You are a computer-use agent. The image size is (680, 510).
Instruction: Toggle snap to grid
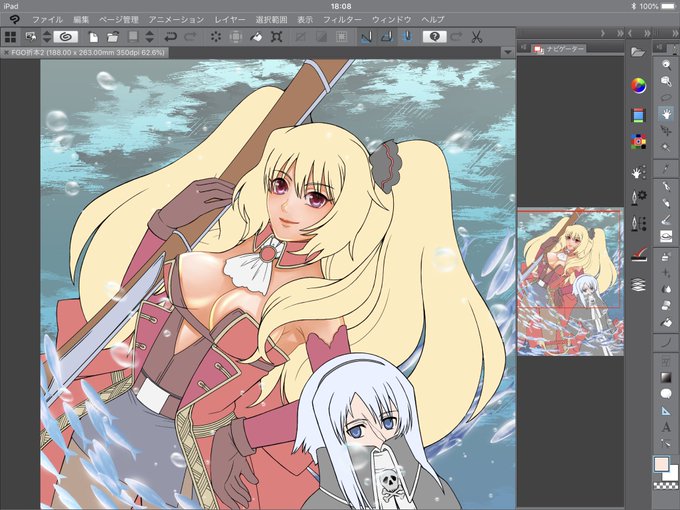click(407, 37)
